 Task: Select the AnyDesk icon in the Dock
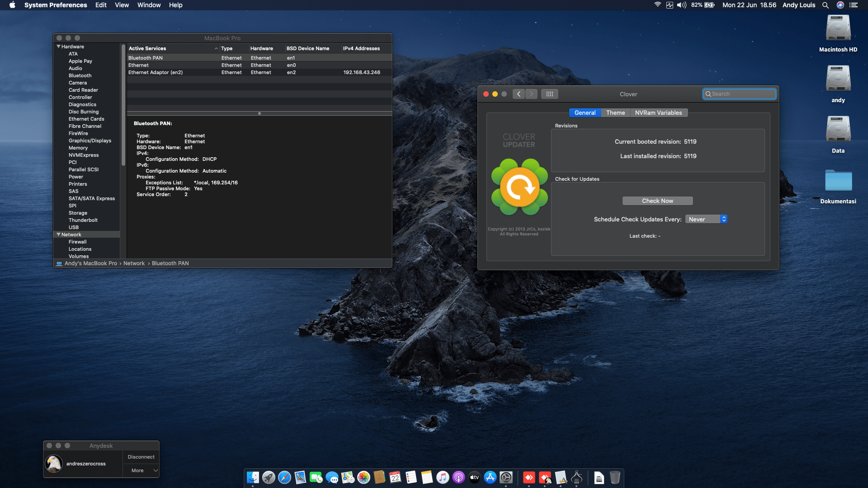pyautogui.click(x=529, y=478)
